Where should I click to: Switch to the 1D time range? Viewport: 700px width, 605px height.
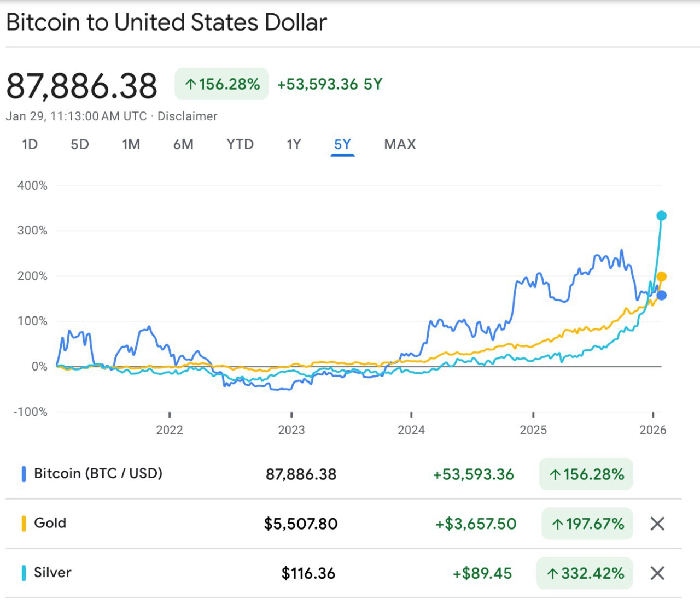click(30, 144)
